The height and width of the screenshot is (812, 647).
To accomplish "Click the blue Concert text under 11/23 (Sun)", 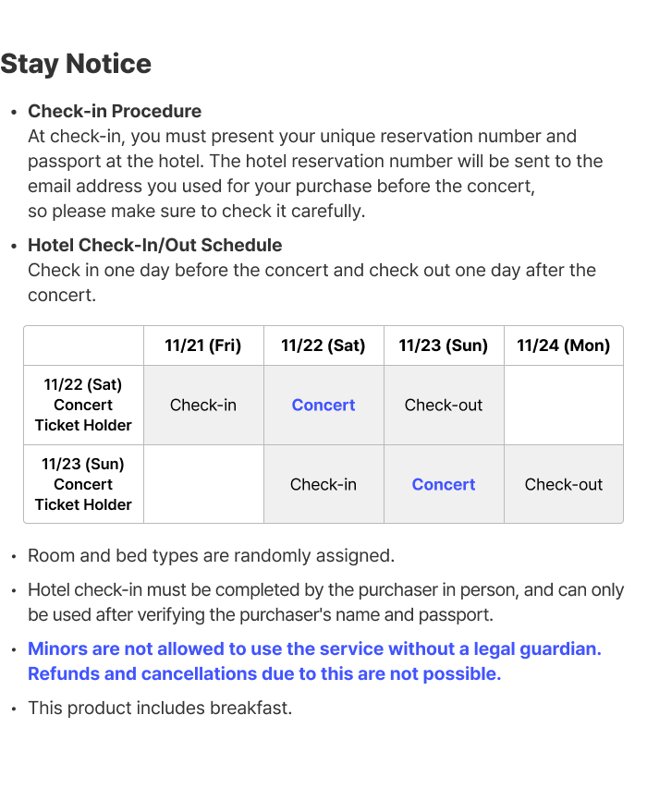I will pos(444,484).
